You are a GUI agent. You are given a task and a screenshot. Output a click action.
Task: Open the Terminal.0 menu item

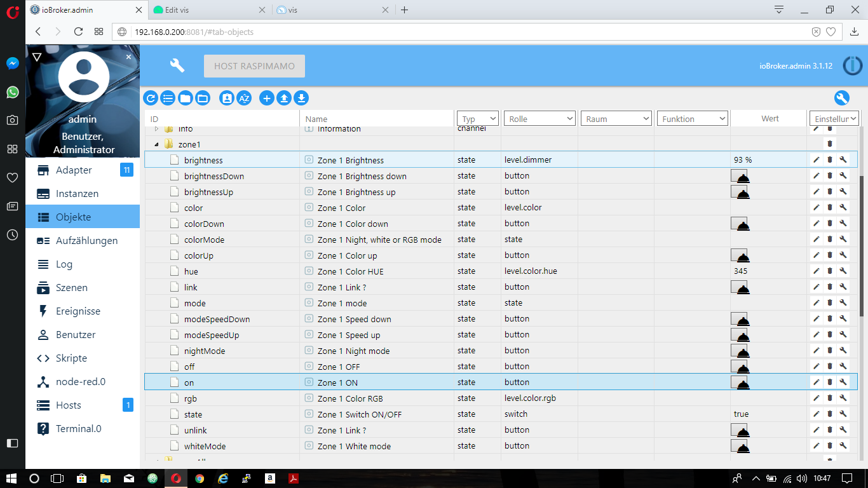(83, 429)
